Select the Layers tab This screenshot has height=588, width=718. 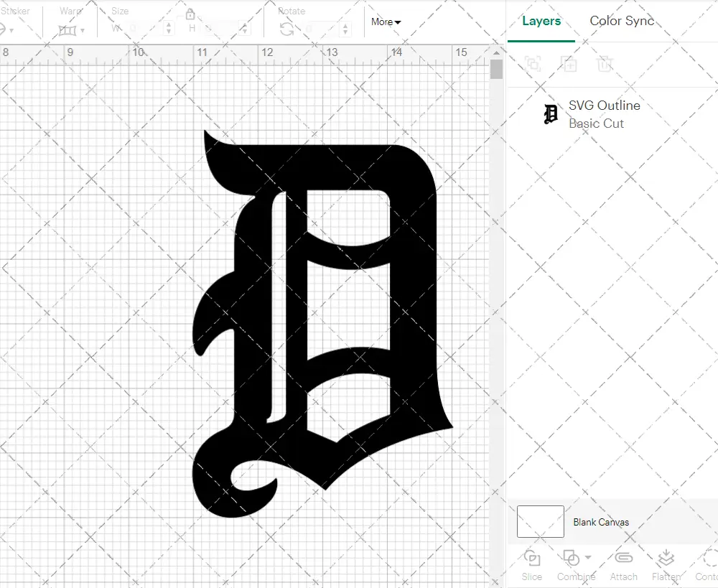(x=541, y=21)
